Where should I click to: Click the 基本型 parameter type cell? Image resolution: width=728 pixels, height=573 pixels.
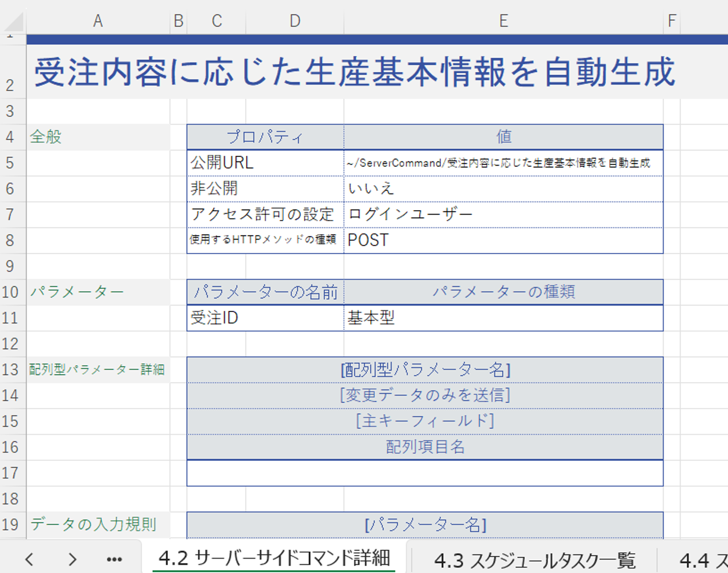(x=503, y=318)
